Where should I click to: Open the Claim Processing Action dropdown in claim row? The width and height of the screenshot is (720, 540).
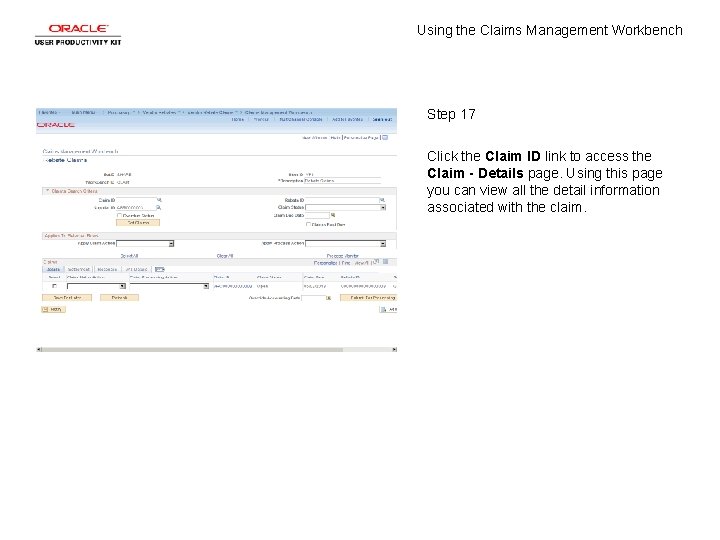point(169,286)
